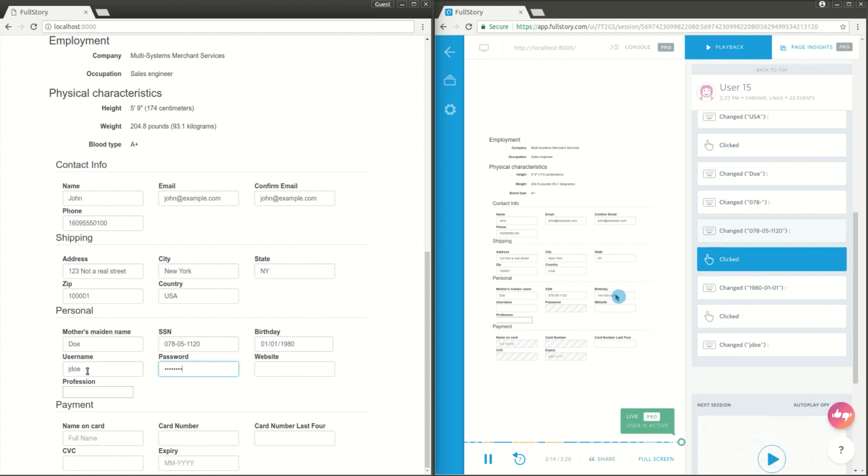Click the Share link below the timeline
Image resolution: width=868 pixels, height=476 pixels.
[x=602, y=459]
